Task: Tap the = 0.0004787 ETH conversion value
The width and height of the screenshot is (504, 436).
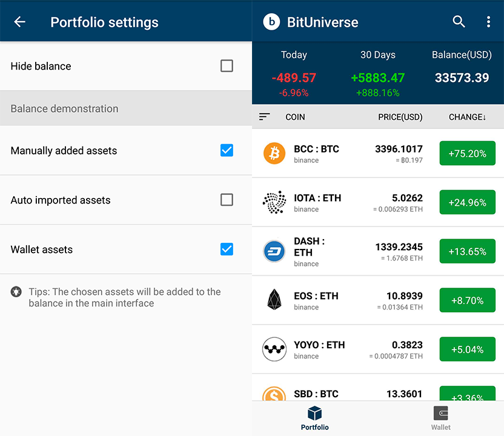Action: [x=396, y=356]
